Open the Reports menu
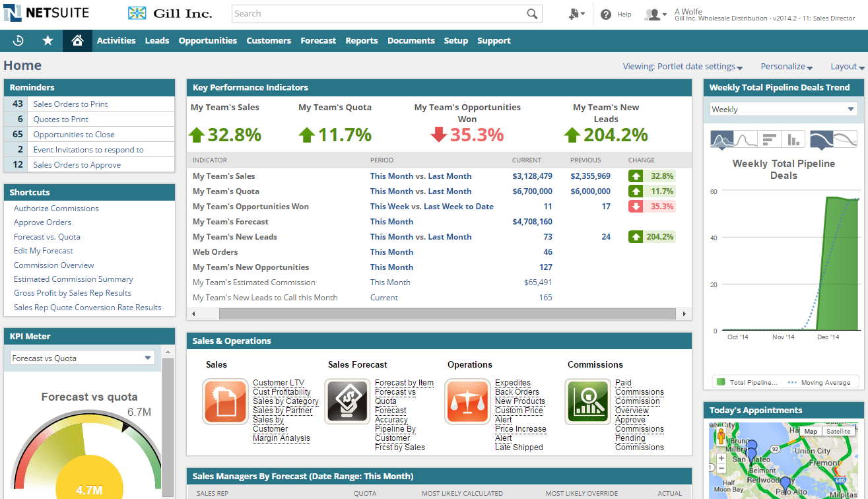The width and height of the screenshot is (868, 499). (361, 40)
